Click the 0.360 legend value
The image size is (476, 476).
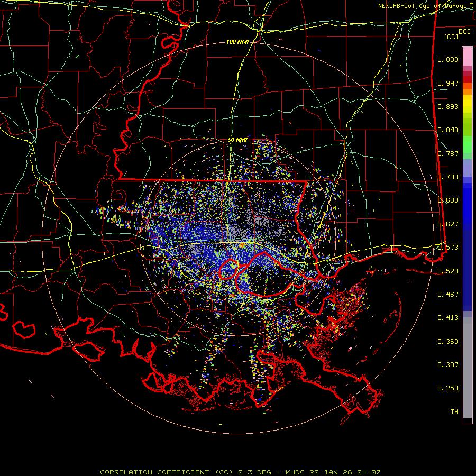[448, 342]
